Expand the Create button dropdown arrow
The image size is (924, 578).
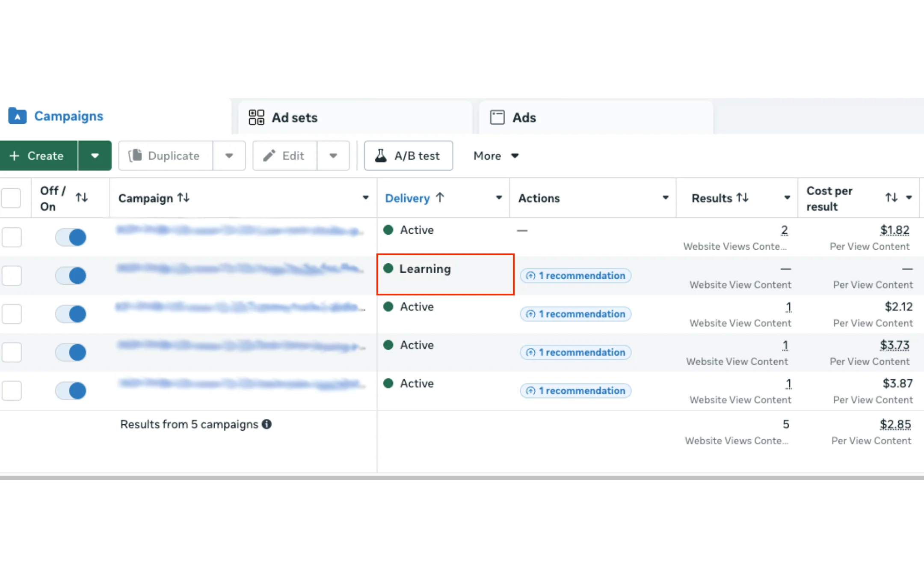tap(95, 155)
